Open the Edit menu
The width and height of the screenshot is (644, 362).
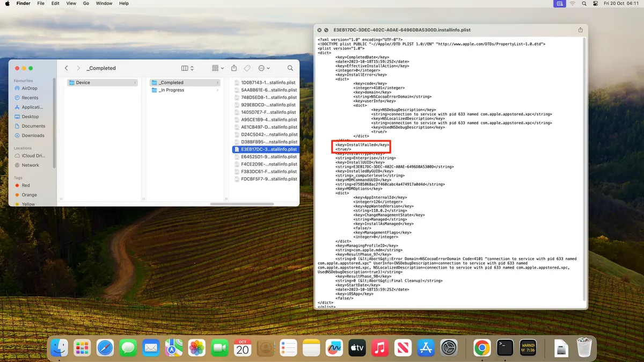click(55, 4)
